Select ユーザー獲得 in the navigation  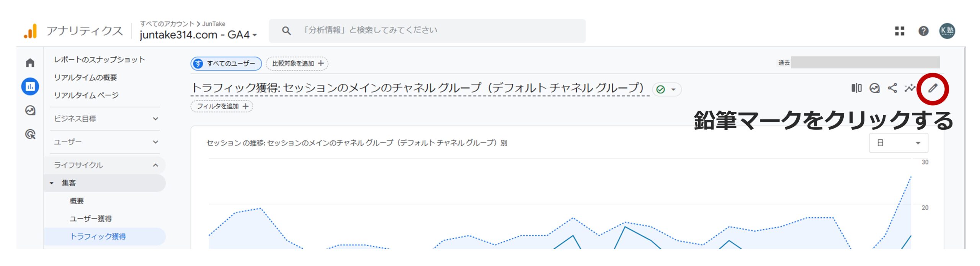[x=91, y=219]
